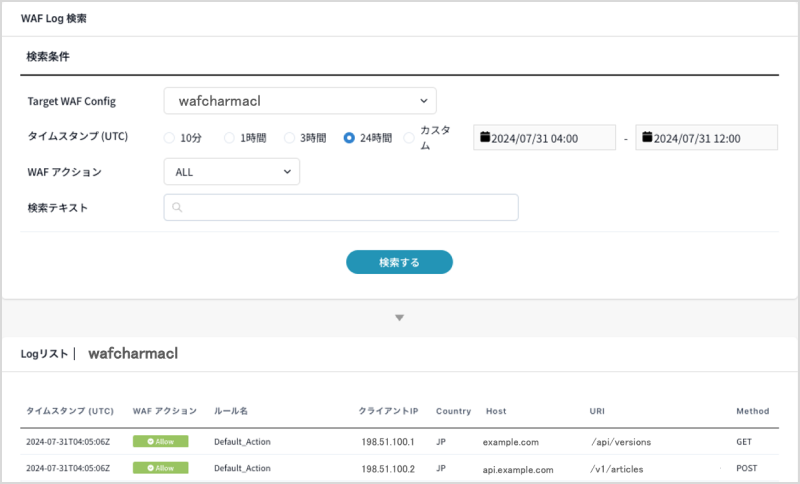This screenshot has width=800, height=484.
Task: Click Default_Action in the api.example.com row
Action: tap(242, 468)
